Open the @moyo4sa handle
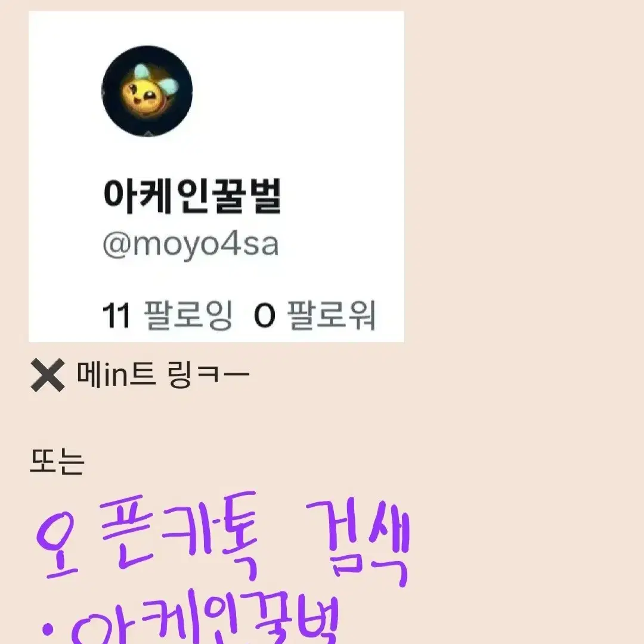The width and height of the screenshot is (644, 644). click(x=191, y=245)
